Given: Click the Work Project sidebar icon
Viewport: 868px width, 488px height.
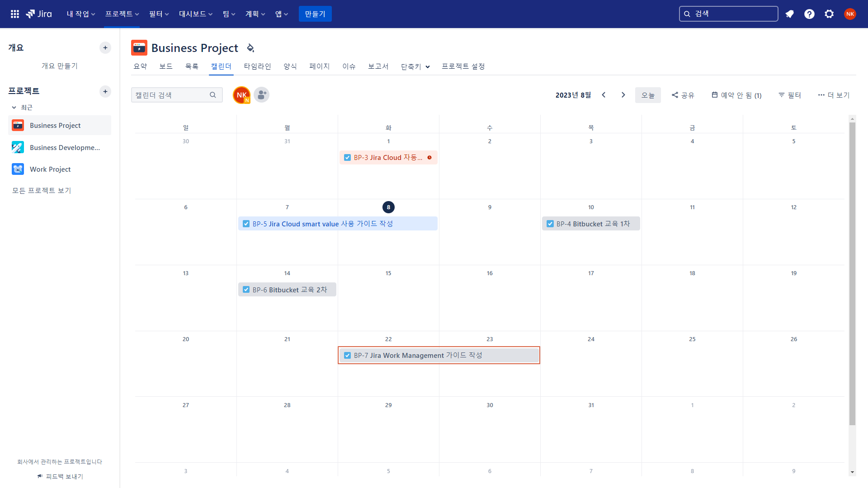Looking at the screenshot, I should pyautogui.click(x=18, y=169).
